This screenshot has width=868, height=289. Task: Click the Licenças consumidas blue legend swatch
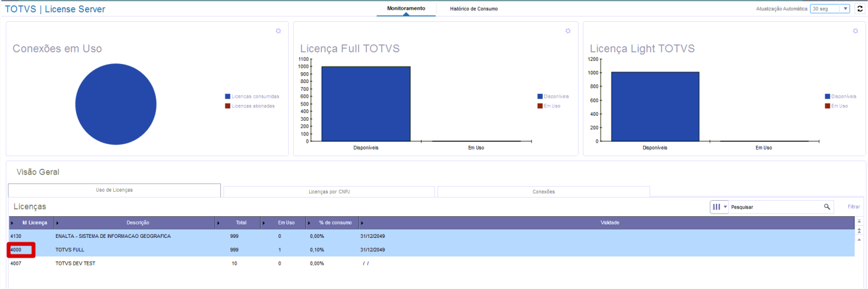(227, 97)
